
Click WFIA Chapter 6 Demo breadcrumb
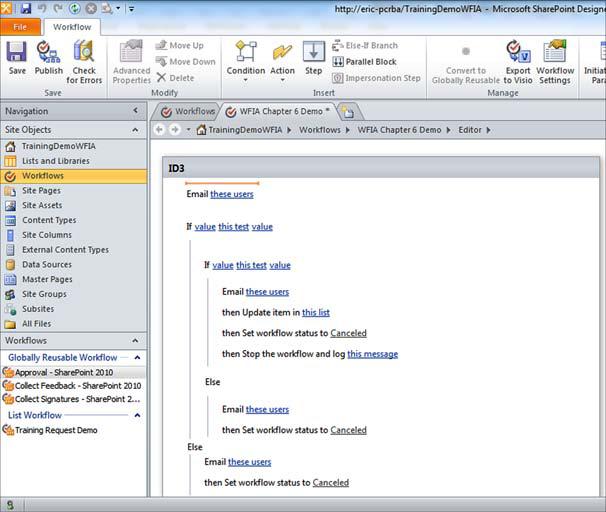click(x=399, y=130)
